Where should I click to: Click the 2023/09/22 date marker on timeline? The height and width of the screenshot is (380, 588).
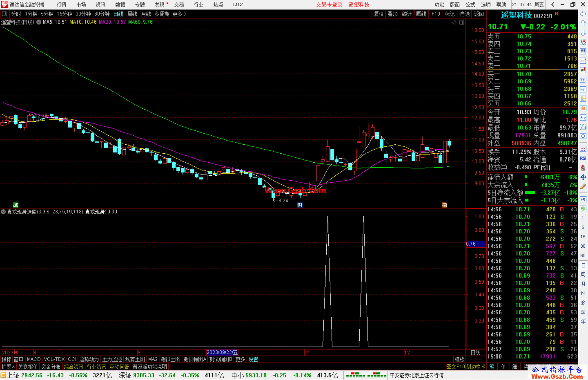point(222,352)
